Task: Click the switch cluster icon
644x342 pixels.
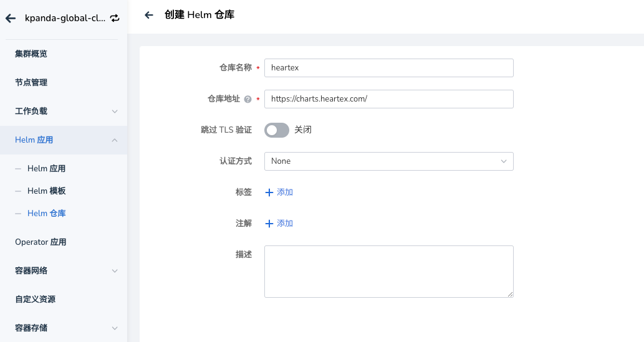Action: point(115,19)
